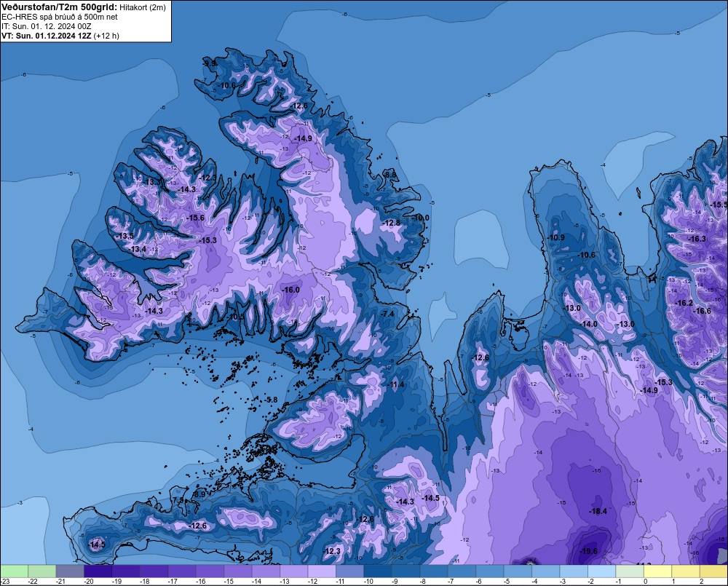
Task: Pick the light green swatch between -22 and -21
Action: coord(41,571)
